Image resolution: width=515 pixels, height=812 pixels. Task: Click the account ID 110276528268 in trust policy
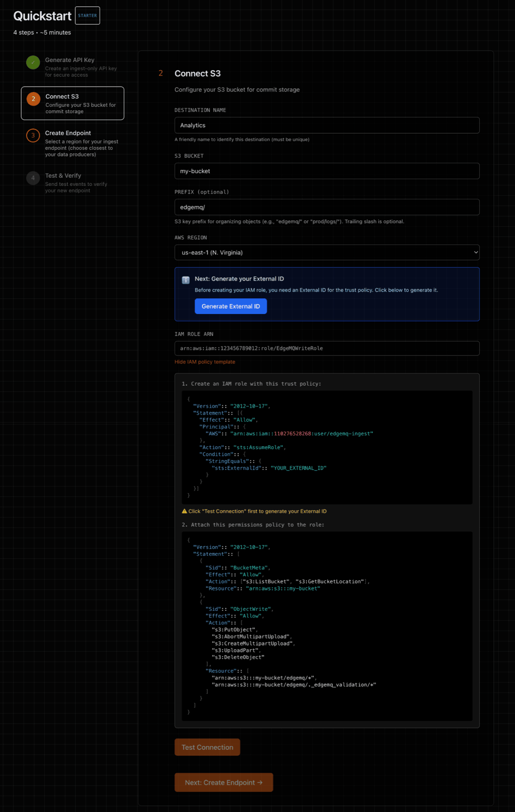[292, 434]
